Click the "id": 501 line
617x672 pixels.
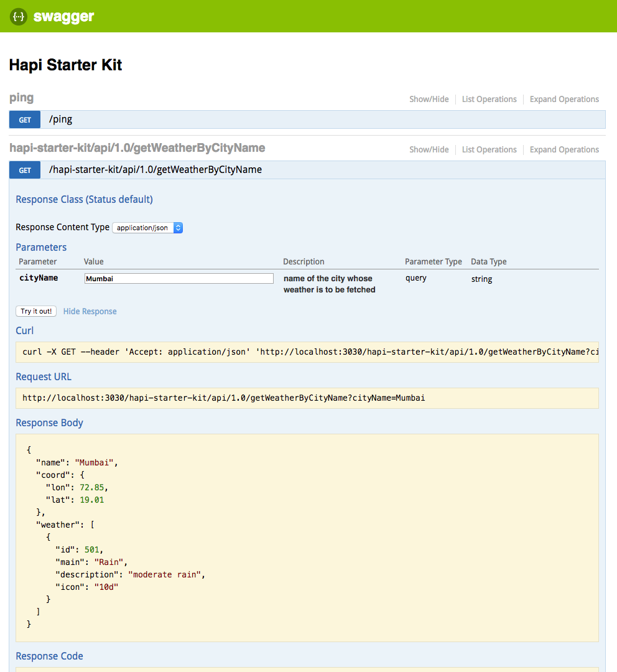coord(79,549)
